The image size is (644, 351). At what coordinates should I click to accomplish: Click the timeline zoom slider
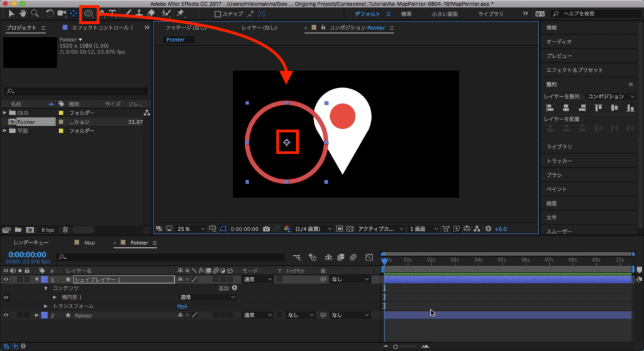pyautogui.click(x=396, y=346)
